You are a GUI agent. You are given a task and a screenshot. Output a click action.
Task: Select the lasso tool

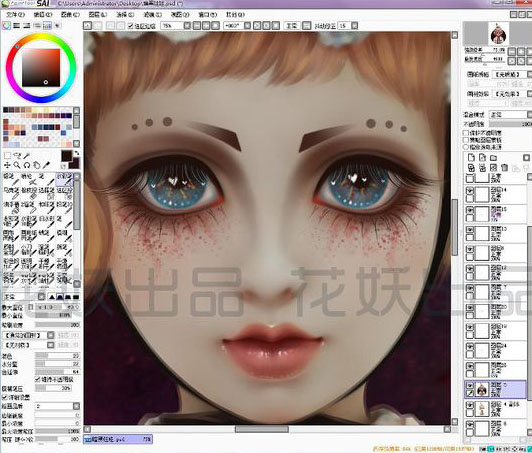(17, 155)
